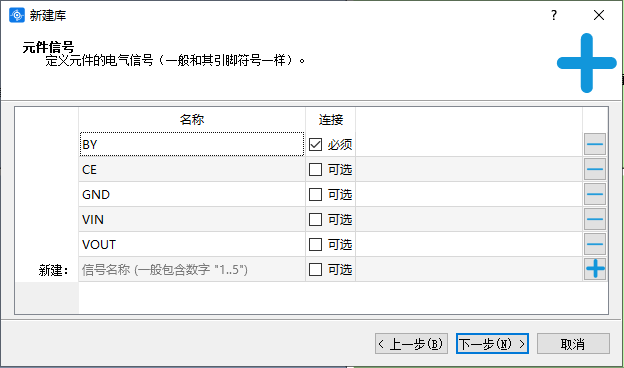Cancel the wizard with 取消 button
Image resolution: width=624 pixels, height=368 pixels.
(x=573, y=344)
